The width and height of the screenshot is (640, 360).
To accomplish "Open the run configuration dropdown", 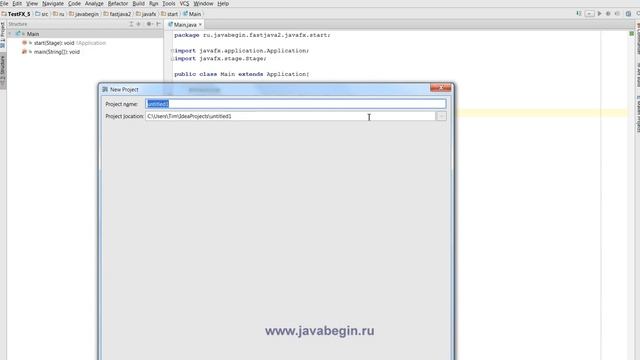I will pos(589,13).
